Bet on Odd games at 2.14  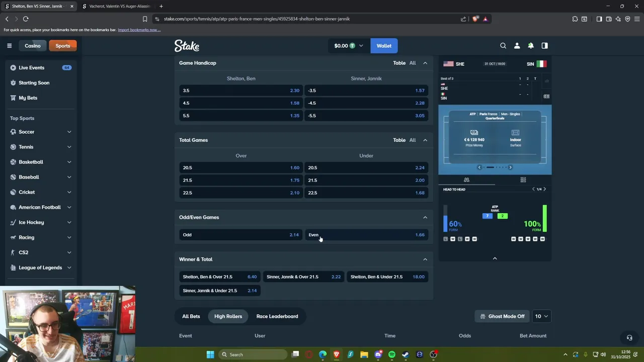tap(241, 235)
